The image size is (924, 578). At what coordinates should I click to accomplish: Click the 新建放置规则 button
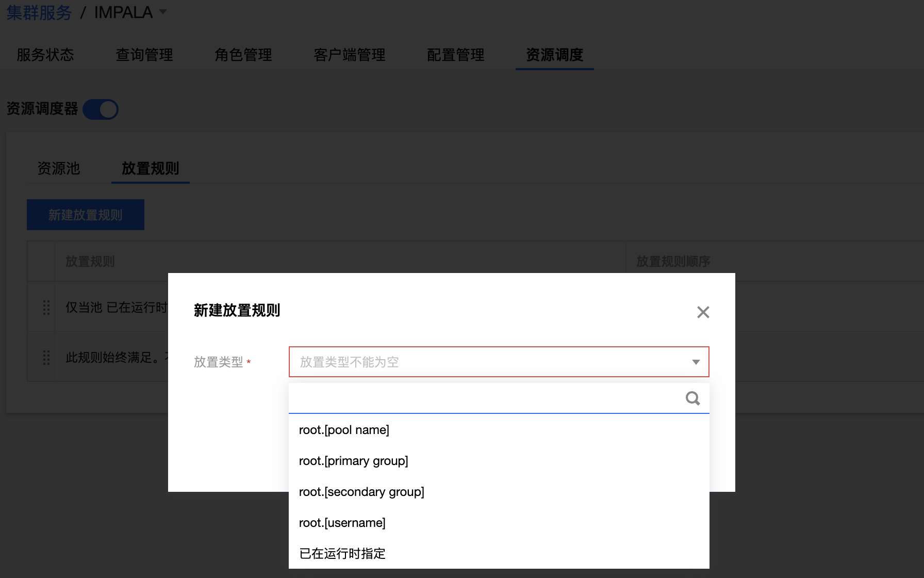tap(86, 215)
